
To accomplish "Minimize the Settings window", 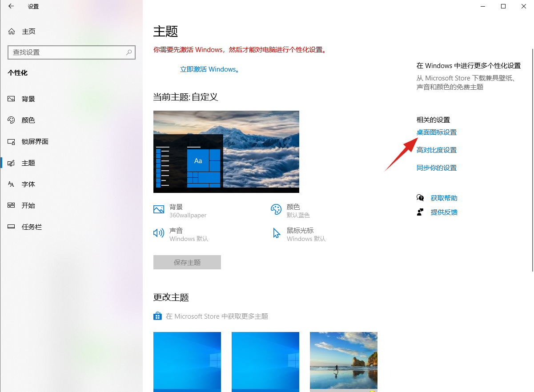I will coord(483,6).
